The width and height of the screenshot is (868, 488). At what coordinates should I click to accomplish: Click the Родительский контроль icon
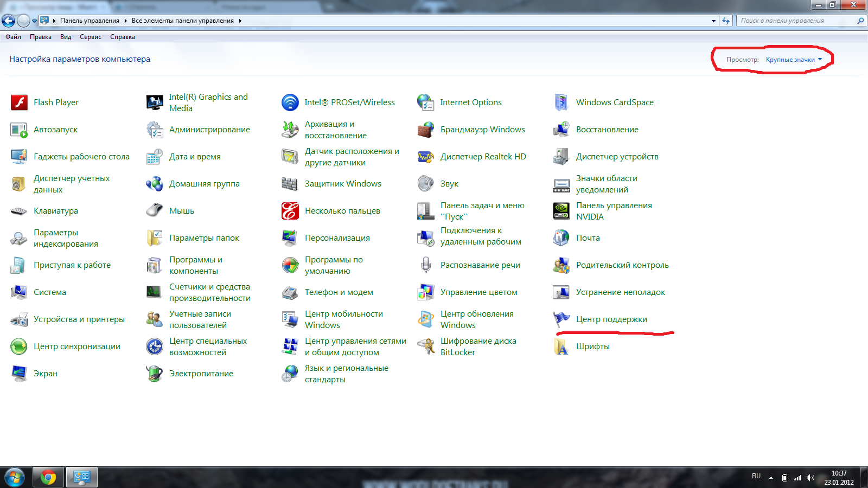tap(561, 265)
